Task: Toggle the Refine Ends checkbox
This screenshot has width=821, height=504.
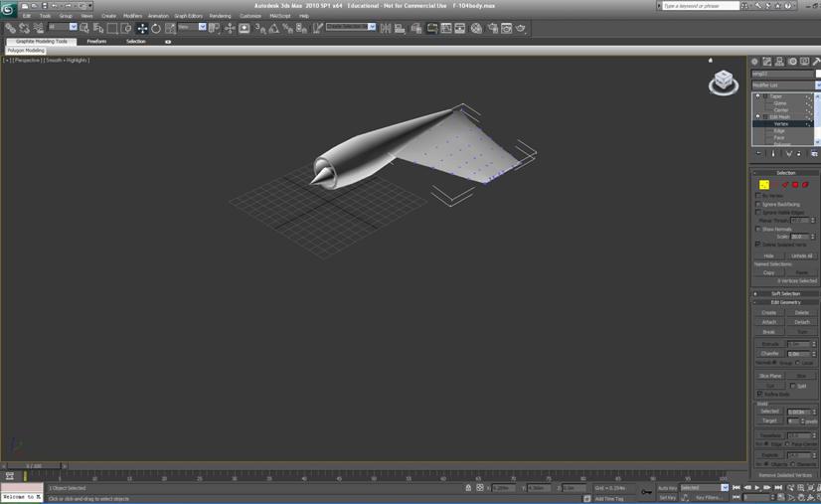Action: (759, 394)
